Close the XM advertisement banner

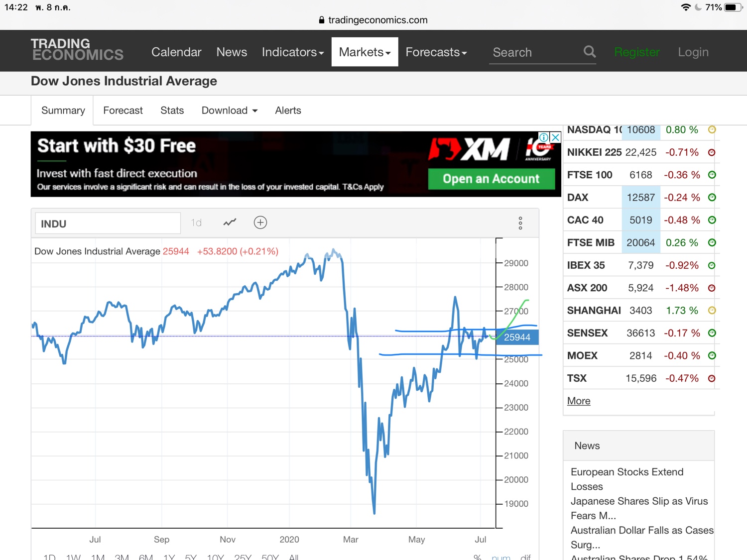coord(555,137)
